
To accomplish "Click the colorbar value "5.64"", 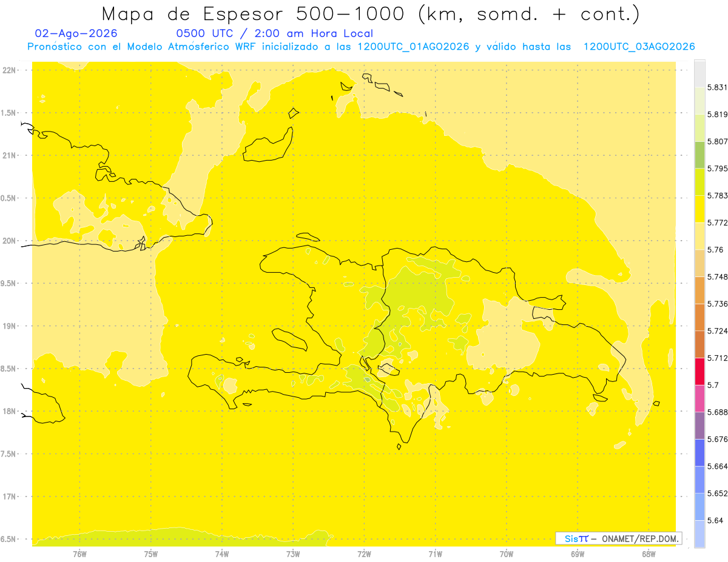I will point(715,521).
